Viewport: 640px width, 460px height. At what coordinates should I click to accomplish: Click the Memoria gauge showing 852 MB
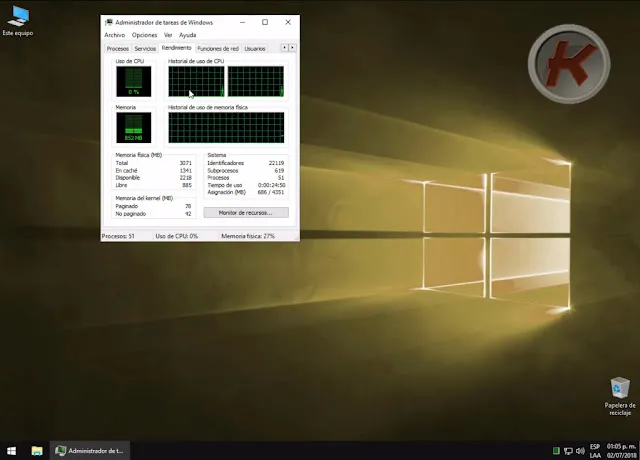pos(133,128)
